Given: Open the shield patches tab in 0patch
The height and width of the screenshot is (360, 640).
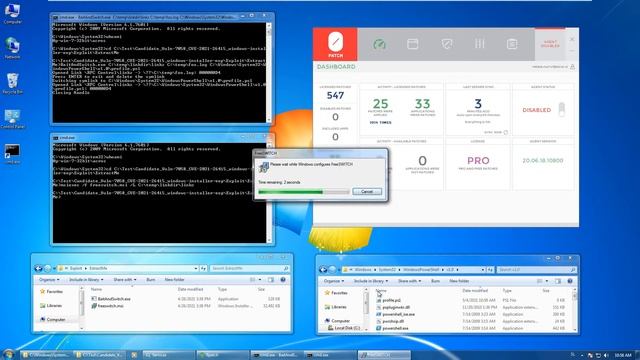Looking at the screenshot, I should 447,44.
